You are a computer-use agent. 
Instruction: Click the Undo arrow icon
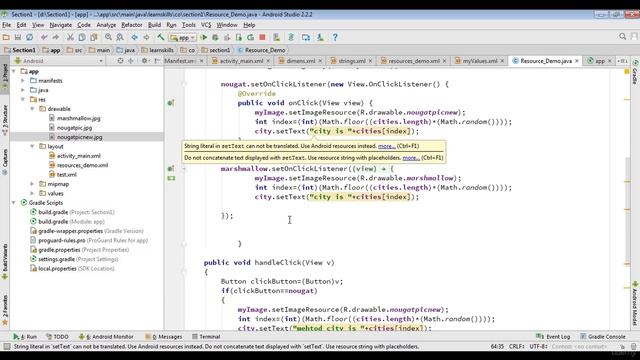[x=44, y=37]
